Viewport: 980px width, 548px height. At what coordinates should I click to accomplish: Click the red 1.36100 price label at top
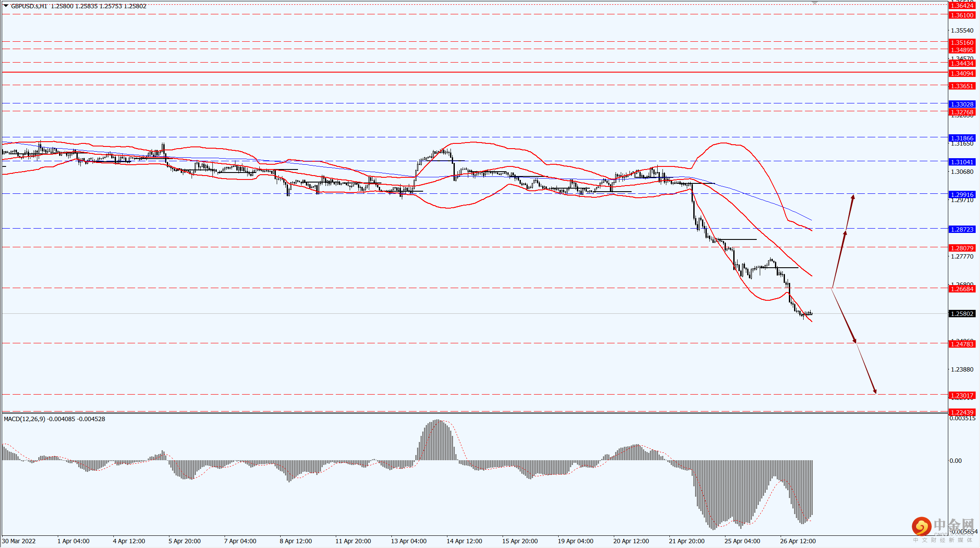[x=962, y=15]
